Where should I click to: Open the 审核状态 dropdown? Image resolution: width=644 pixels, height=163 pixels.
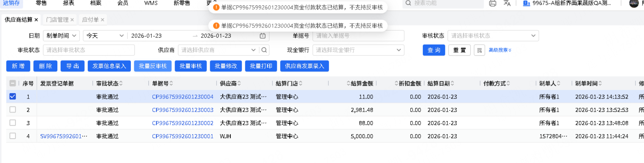pyautogui.click(x=493, y=36)
